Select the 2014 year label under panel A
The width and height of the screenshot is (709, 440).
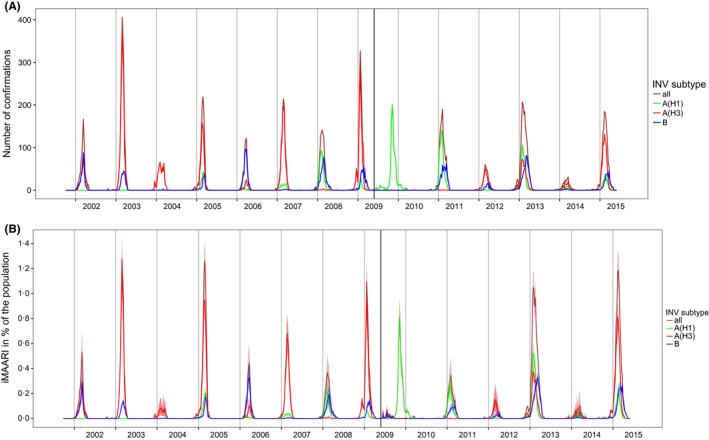click(x=575, y=206)
